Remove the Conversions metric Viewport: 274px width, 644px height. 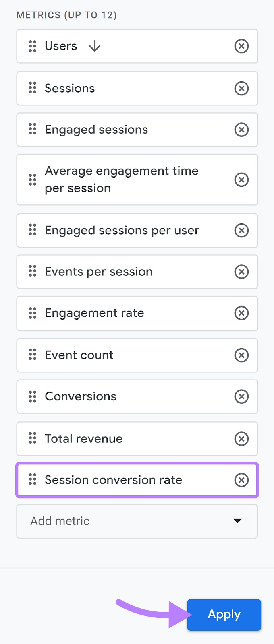click(241, 396)
